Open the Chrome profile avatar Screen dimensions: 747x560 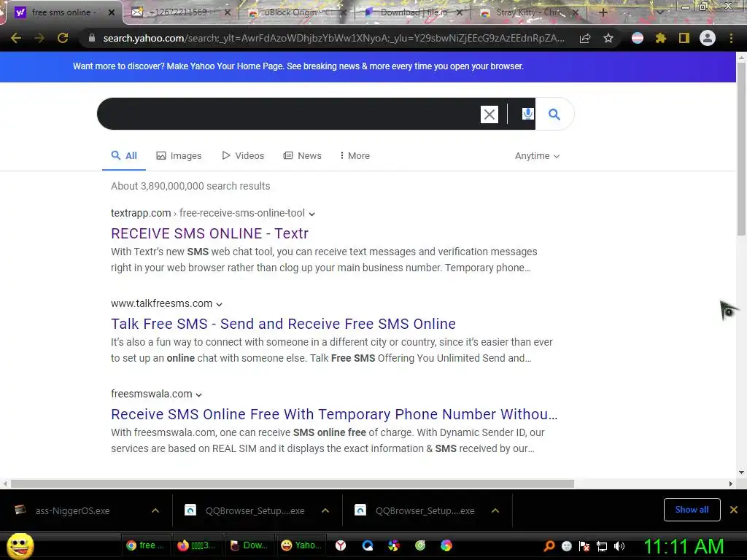708,38
